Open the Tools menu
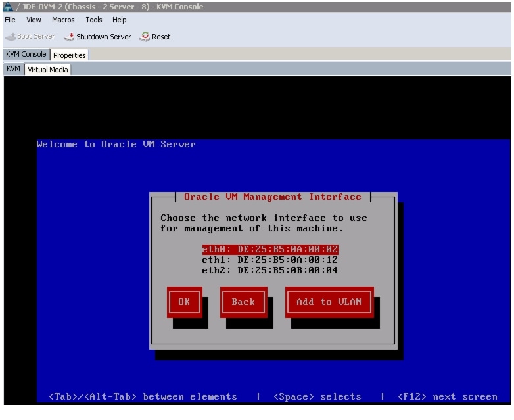 (94, 20)
